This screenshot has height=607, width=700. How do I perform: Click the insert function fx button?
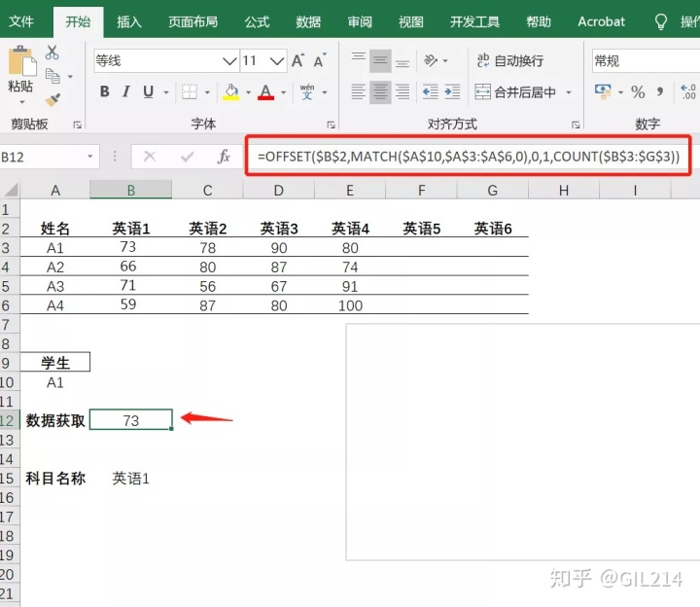[224, 157]
